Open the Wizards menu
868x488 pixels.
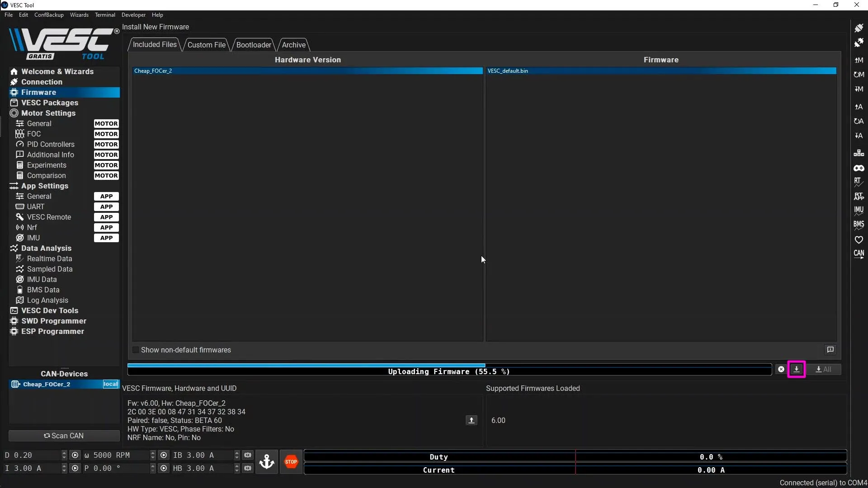pos(79,15)
